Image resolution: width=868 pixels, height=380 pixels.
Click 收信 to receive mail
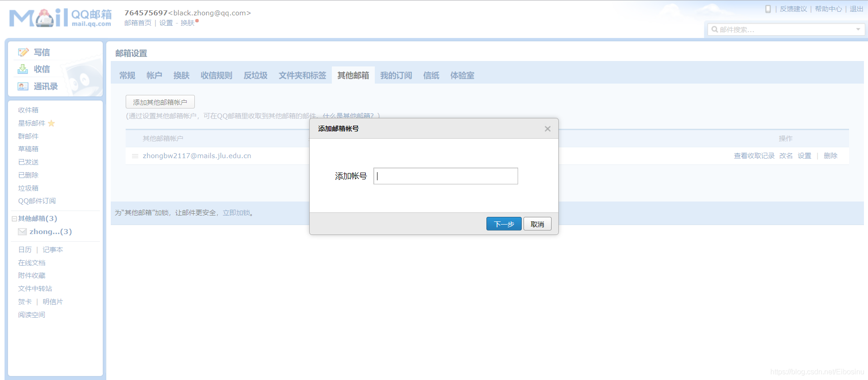click(42, 69)
